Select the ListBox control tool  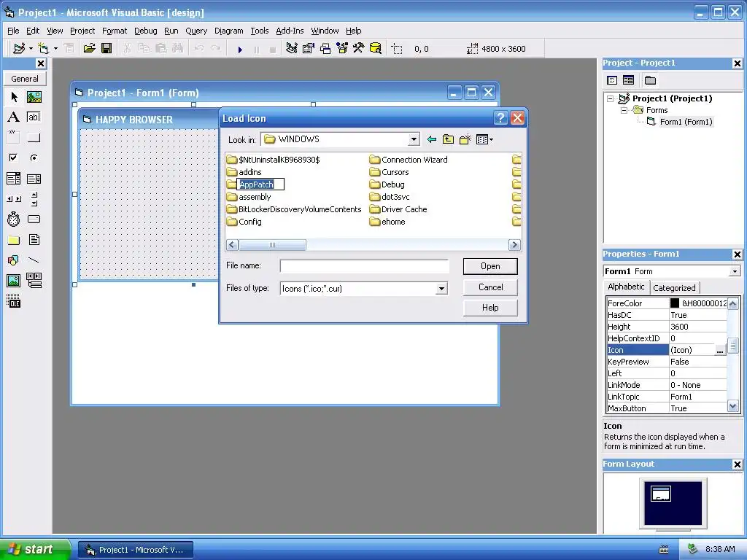[34, 179]
